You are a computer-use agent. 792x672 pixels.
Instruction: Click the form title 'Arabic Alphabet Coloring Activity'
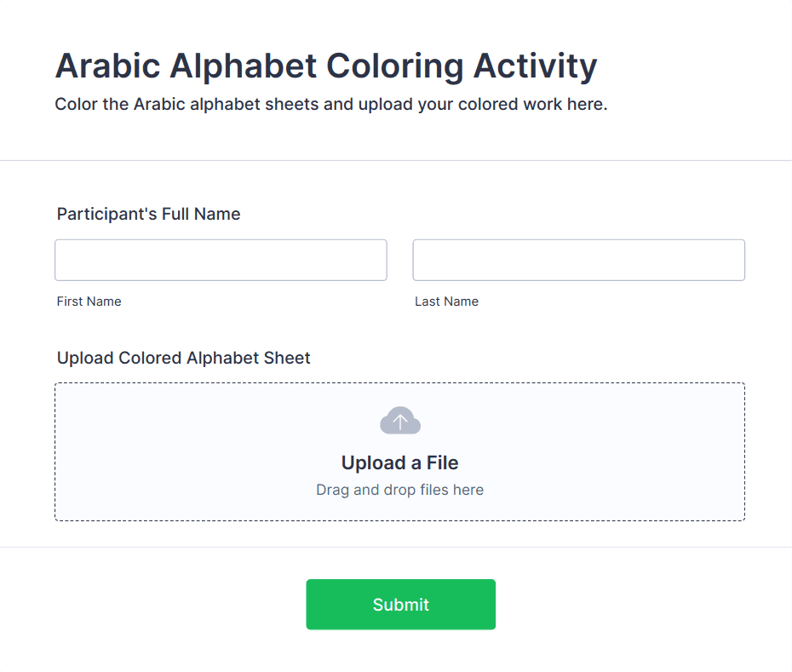point(326,66)
